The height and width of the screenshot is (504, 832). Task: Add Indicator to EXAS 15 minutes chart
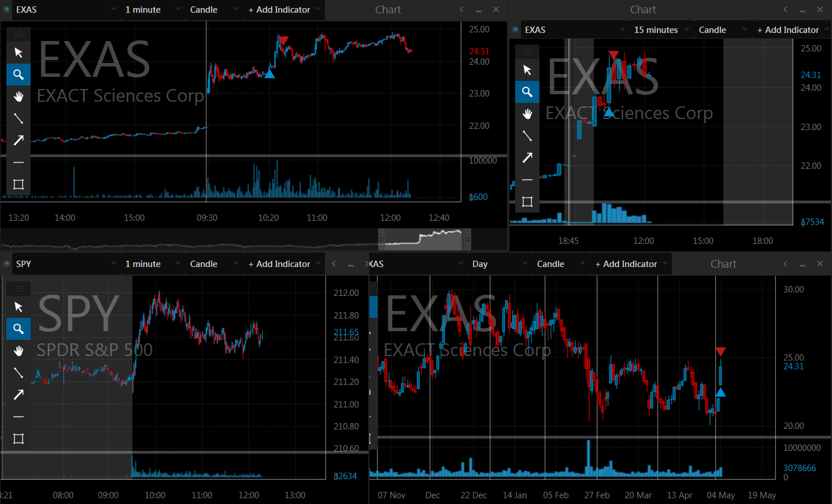792,30
